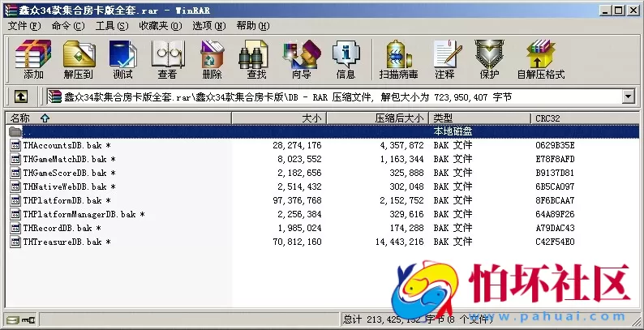Click the THPlatformDB.bak file icon
The height and width of the screenshot is (330, 644).
click(x=15, y=201)
